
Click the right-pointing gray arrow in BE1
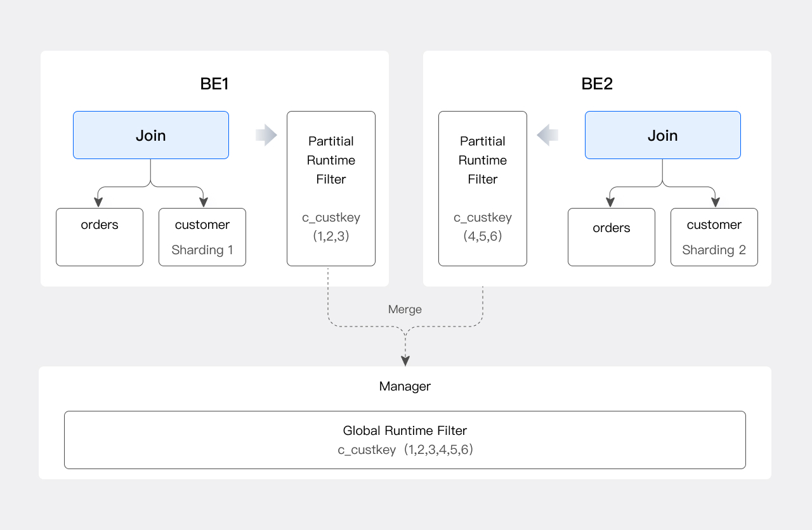(x=267, y=135)
